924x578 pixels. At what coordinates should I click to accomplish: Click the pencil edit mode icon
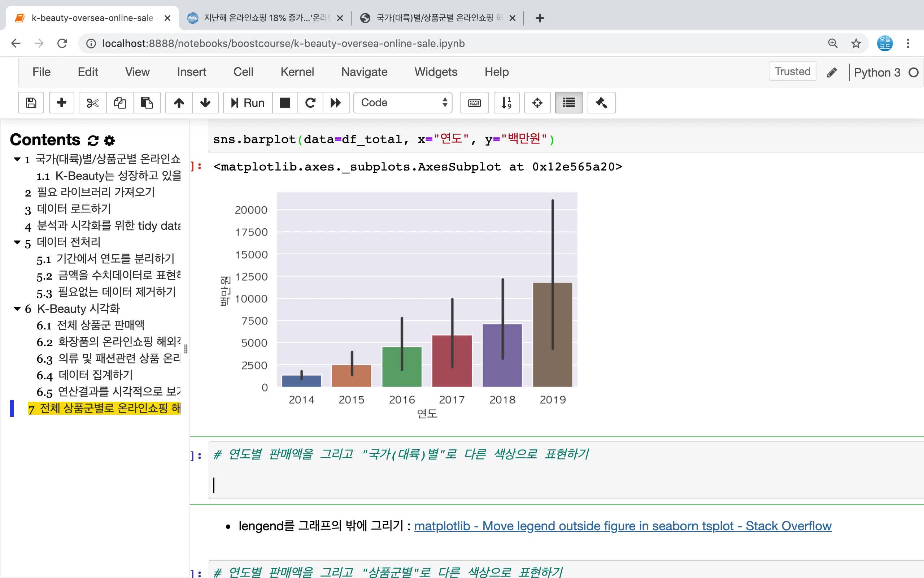832,72
